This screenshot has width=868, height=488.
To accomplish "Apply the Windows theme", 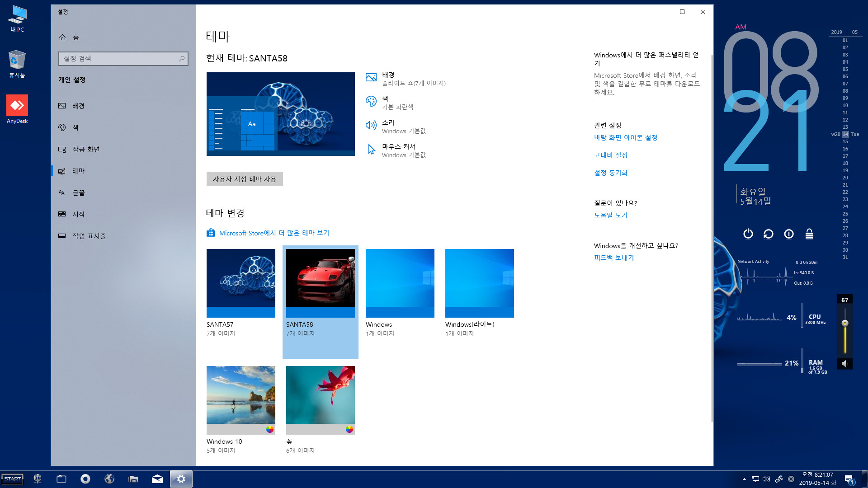I will click(400, 293).
